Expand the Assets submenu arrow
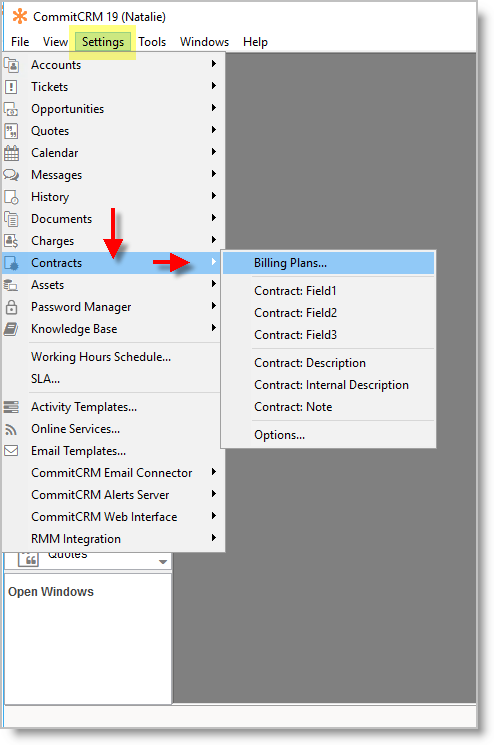This screenshot has width=494, height=745. click(x=214, y=284)
